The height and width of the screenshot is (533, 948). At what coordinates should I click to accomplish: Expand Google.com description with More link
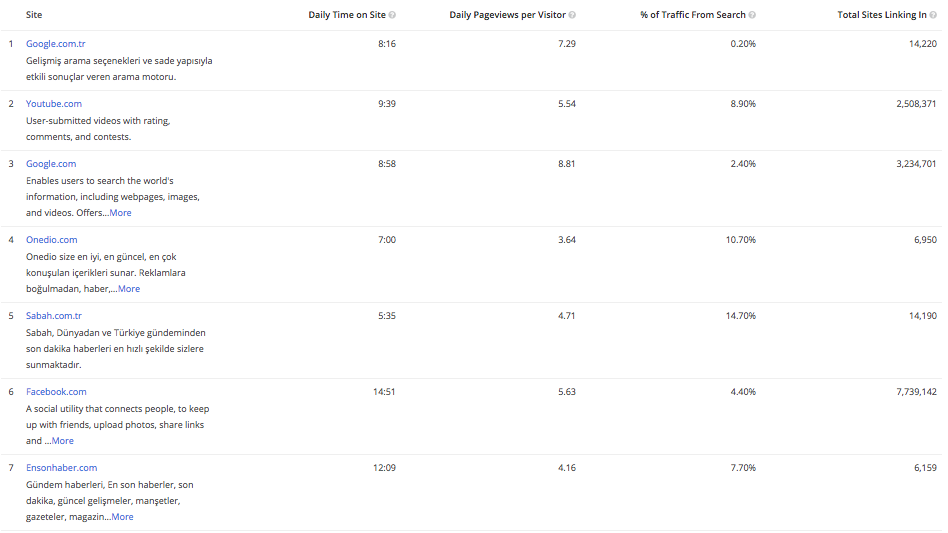pyautogui.click(x=120, y=213)
